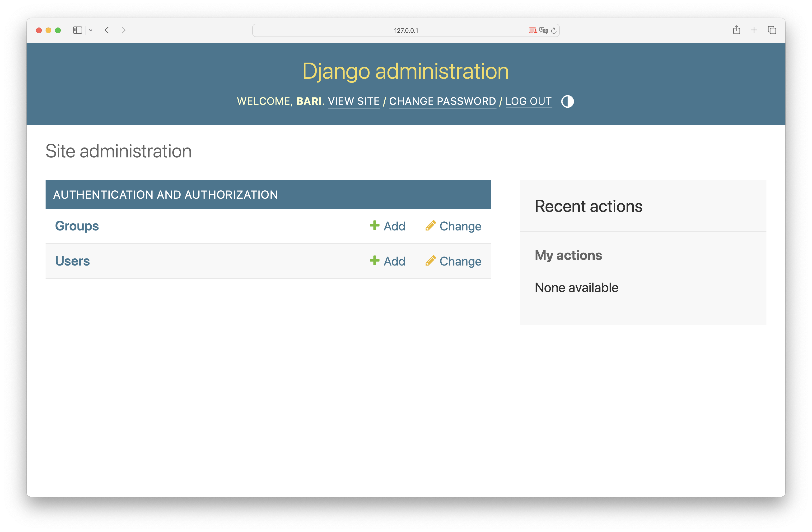
Task: Reload the page with refresh icon
Action: (x=554, y=30)
